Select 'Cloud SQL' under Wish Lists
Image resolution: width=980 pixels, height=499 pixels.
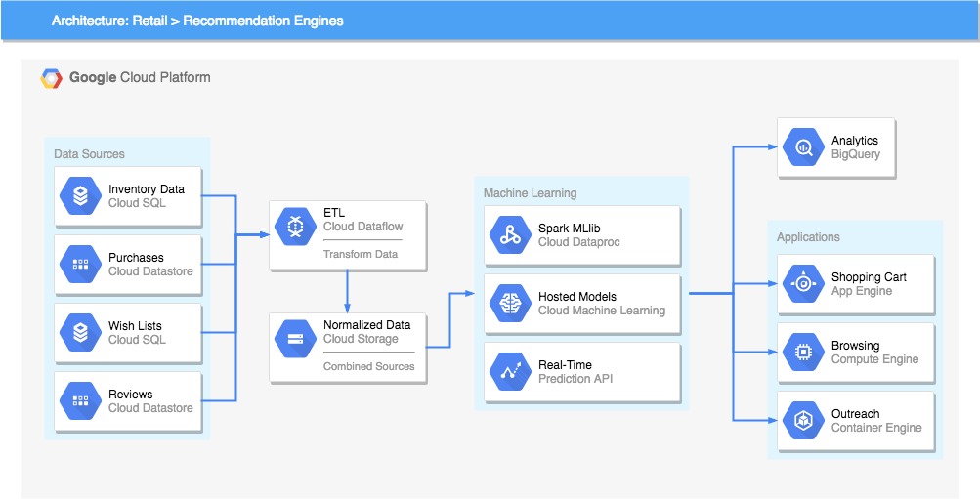(137, 340)
